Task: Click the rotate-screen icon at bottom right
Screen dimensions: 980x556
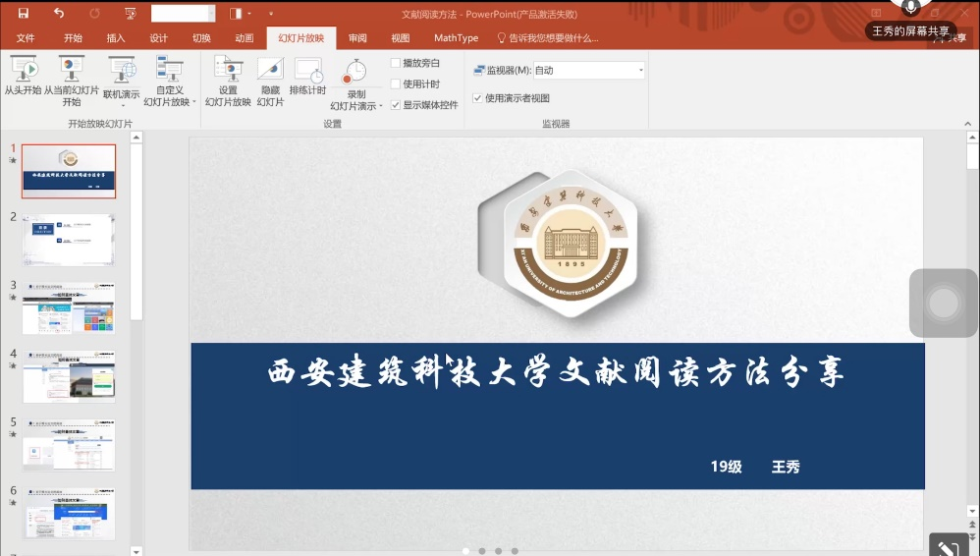Action: (949, 547)
